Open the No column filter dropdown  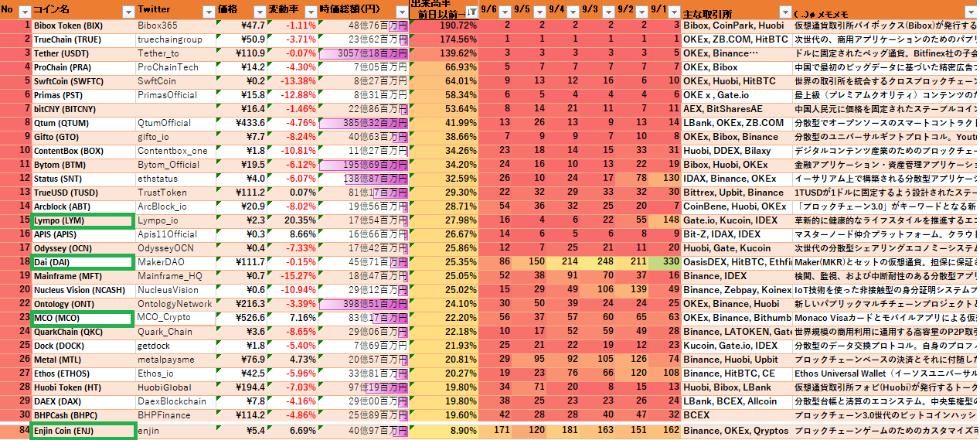tap(24, 12)
